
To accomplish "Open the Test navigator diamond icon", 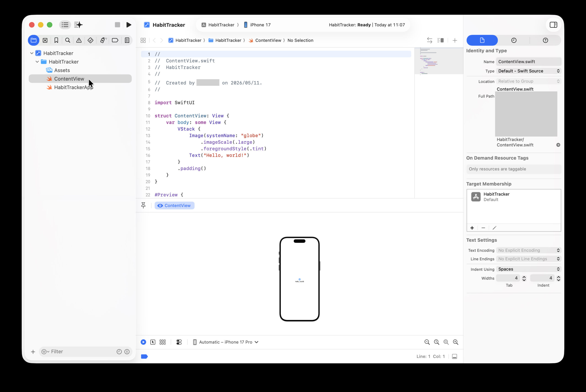I will click(90, 40).
